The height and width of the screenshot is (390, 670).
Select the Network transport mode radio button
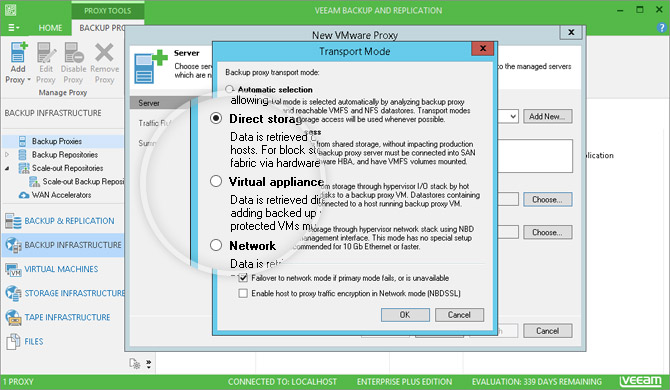[x=216, y=245]
